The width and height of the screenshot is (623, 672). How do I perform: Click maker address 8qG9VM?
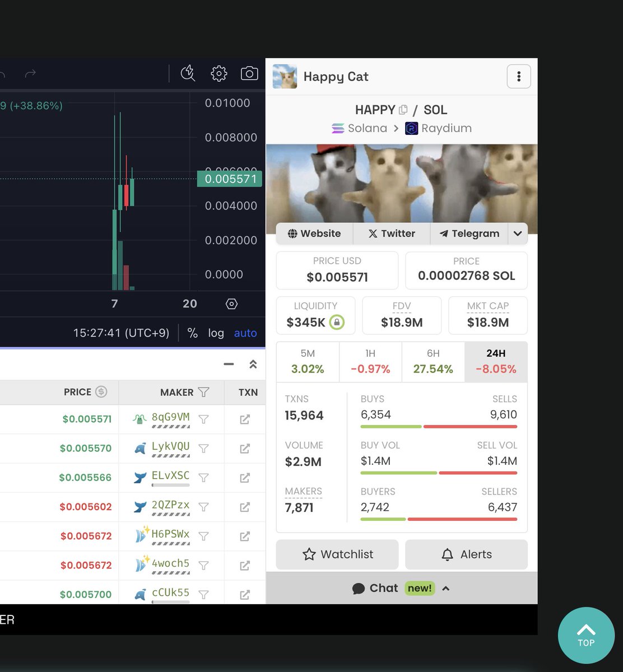(170, 417)
